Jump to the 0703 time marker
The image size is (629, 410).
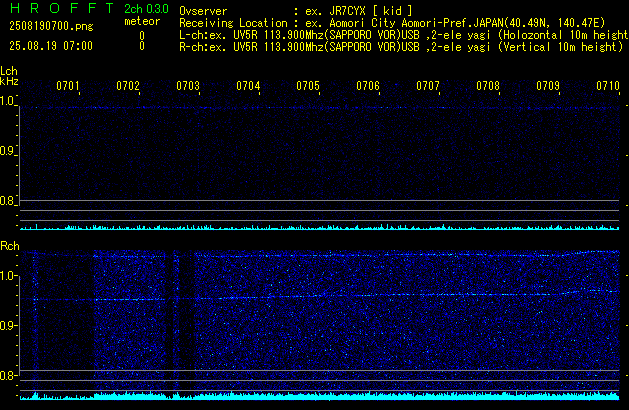[x=188, y=86]
